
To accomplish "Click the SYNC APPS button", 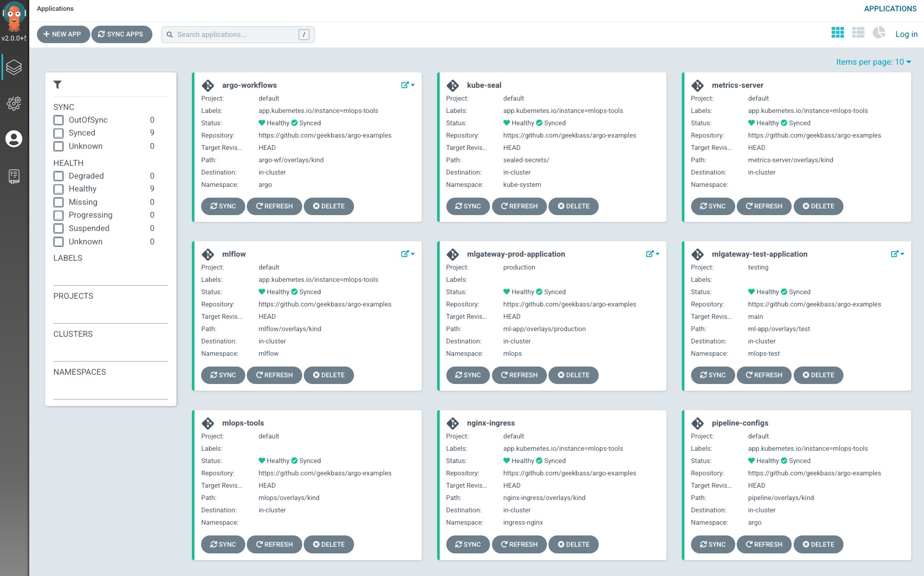I will (122, 34).
